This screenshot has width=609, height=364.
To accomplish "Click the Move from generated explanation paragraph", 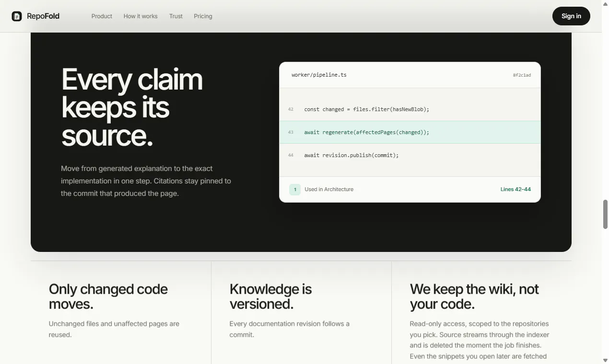I will [146, 181].
